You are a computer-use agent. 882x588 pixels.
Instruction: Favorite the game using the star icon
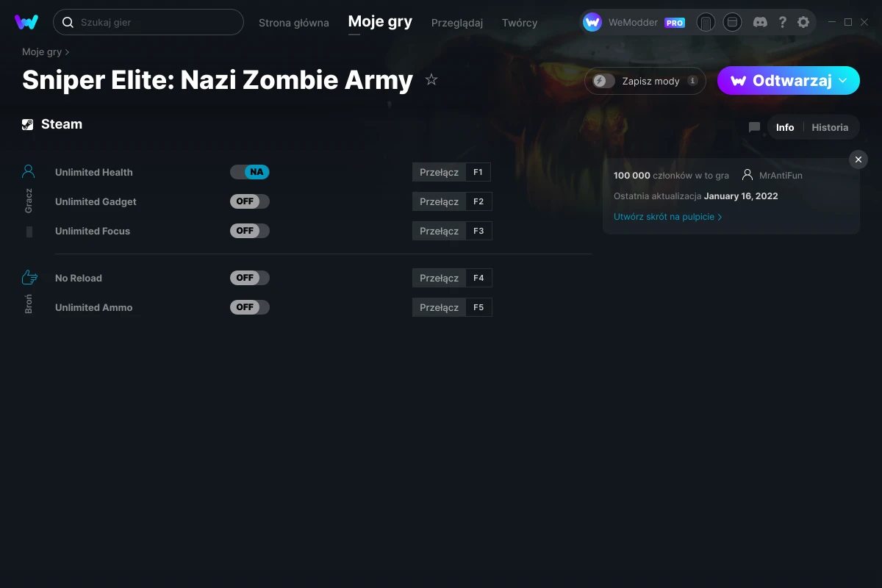pos(431,79)
